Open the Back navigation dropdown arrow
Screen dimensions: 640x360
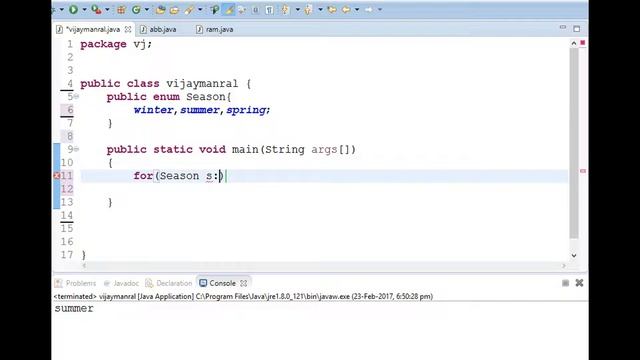pos(357,9)
